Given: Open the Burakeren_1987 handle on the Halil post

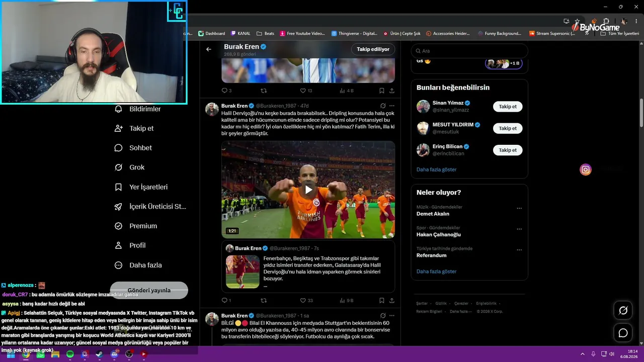Looking at the screenshot, I should tap(276, 106).
